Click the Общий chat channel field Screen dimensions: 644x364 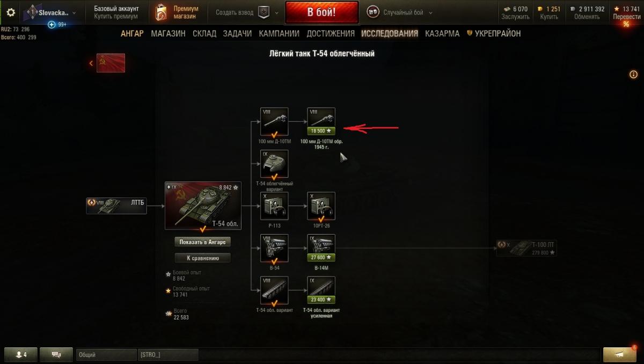(x=106, y=355)
